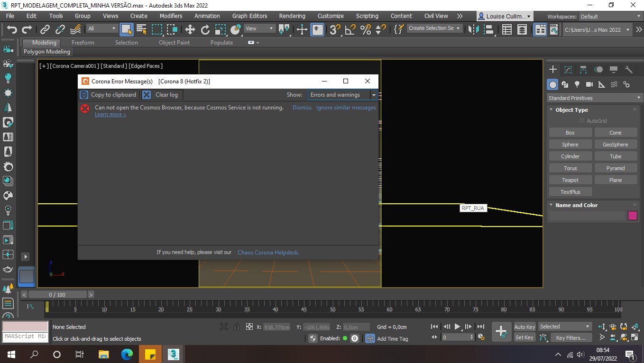
Task: Click Bind to Space Warp icon
Action: [75, 29]
